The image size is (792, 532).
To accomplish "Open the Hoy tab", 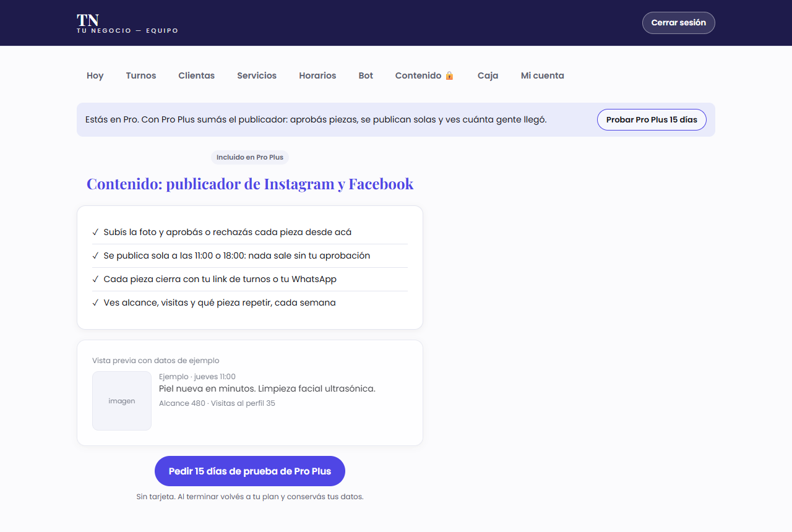I will coord(95,75).
